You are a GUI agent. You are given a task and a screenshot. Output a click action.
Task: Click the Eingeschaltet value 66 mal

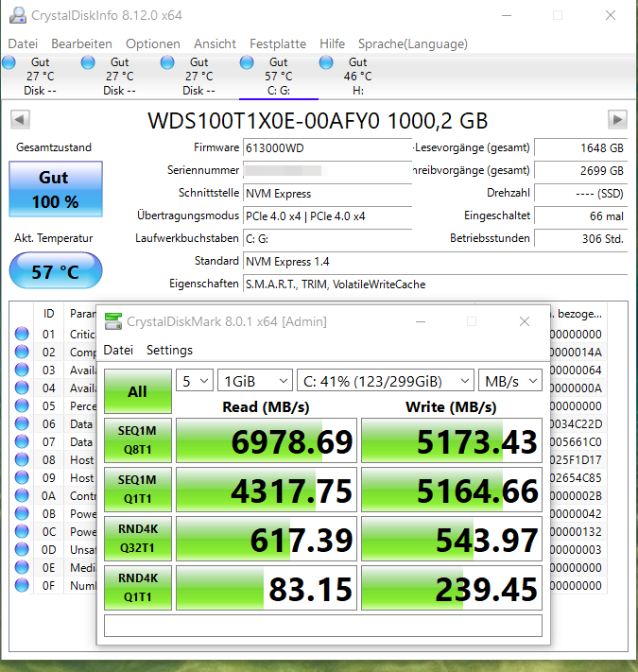pyautogui.click(x=581, y=216)
